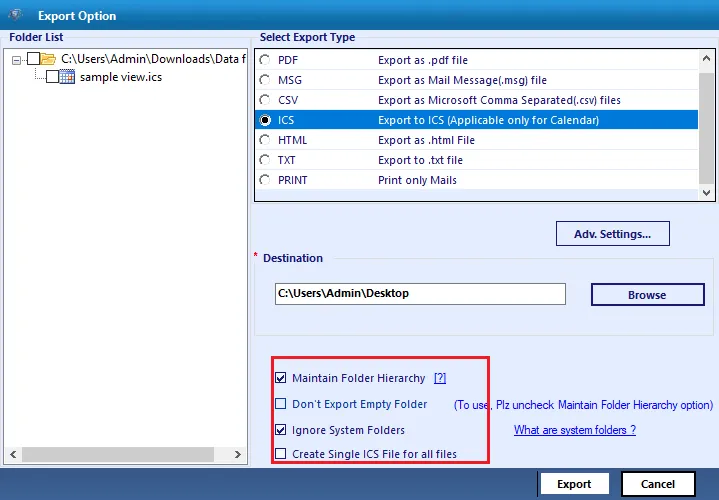The width and height of the screenshot is (719, 500).
Task: Select the MSG export radio button
Action: [x=265, y=80]
